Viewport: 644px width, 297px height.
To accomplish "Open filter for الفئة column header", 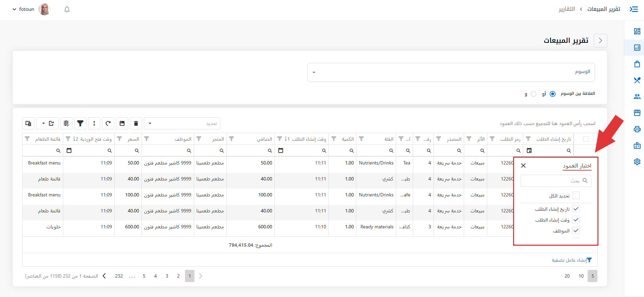I will [x=361, y=139].
